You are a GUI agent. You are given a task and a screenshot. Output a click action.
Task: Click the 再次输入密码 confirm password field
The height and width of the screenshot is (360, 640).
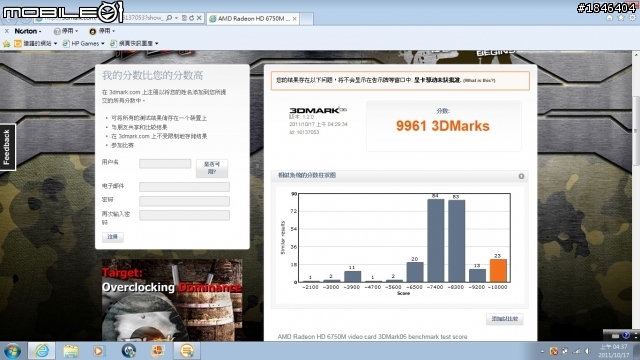pyautogui.click(x=184, y=215)
